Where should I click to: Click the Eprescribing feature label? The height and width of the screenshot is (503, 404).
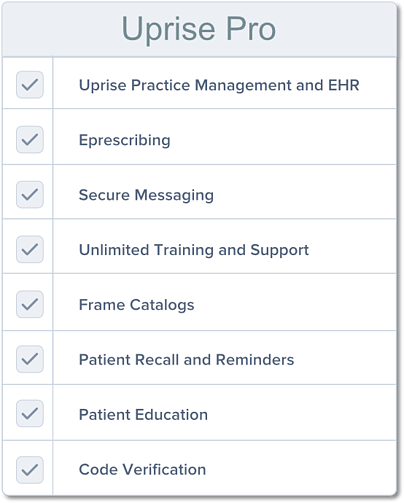[125, 140]
